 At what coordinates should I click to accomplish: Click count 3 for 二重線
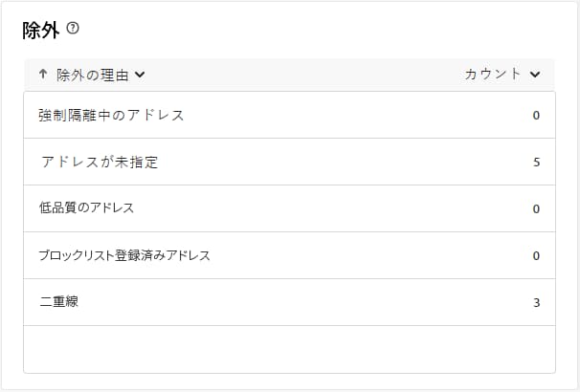536,302
